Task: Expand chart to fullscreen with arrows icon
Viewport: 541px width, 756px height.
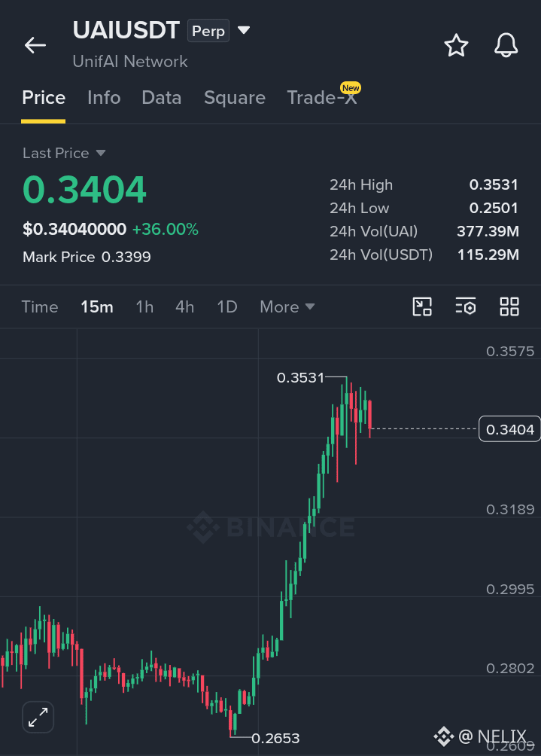Action: (x=38, y=717)
